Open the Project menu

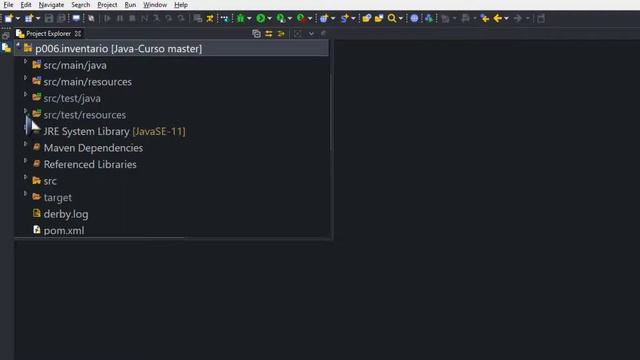pos(107,5)
